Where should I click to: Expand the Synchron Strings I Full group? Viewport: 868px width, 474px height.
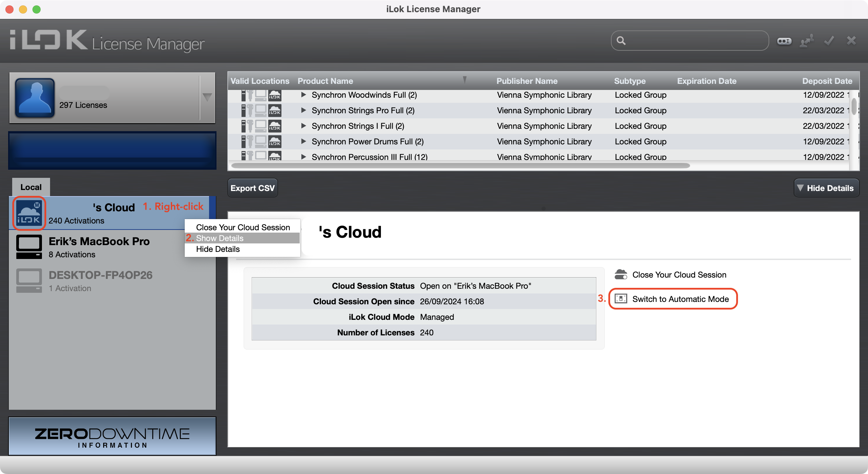coord(303,126)
